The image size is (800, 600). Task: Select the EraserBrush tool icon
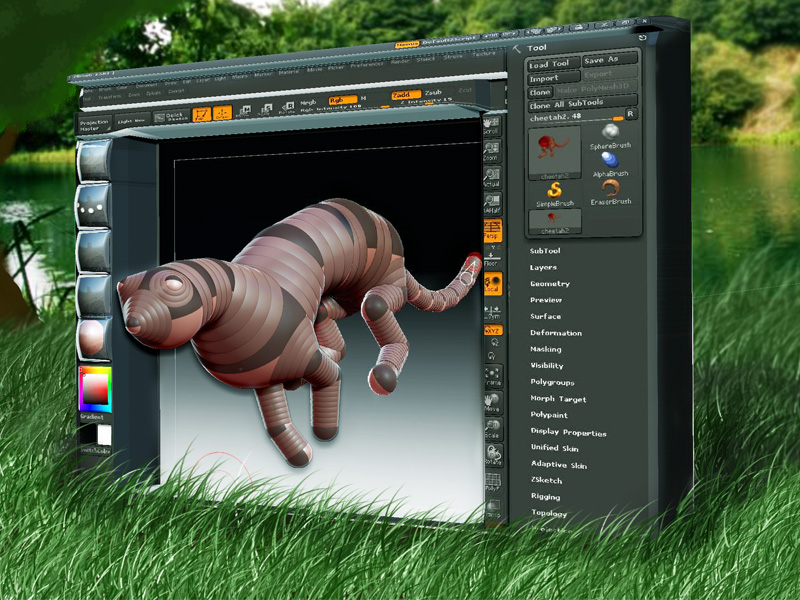click(x=611, y=192)
